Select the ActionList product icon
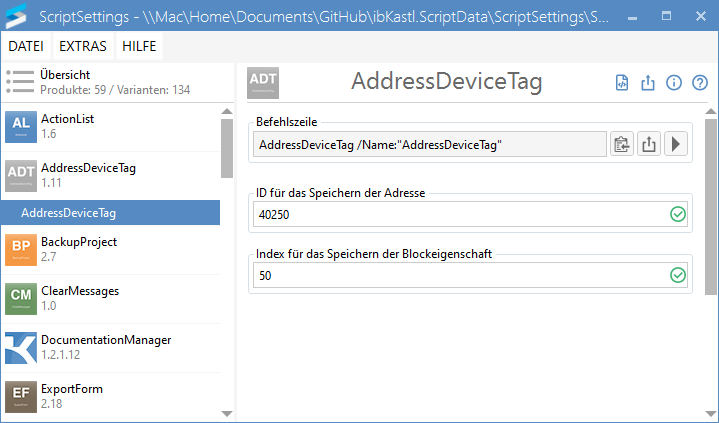 pos(20,126)
